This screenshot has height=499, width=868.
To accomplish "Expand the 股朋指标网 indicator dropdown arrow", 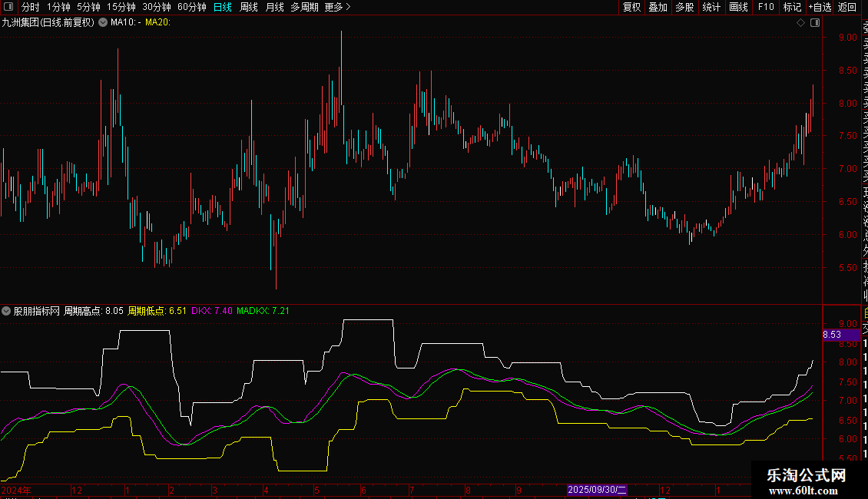I will pos(7,311).
